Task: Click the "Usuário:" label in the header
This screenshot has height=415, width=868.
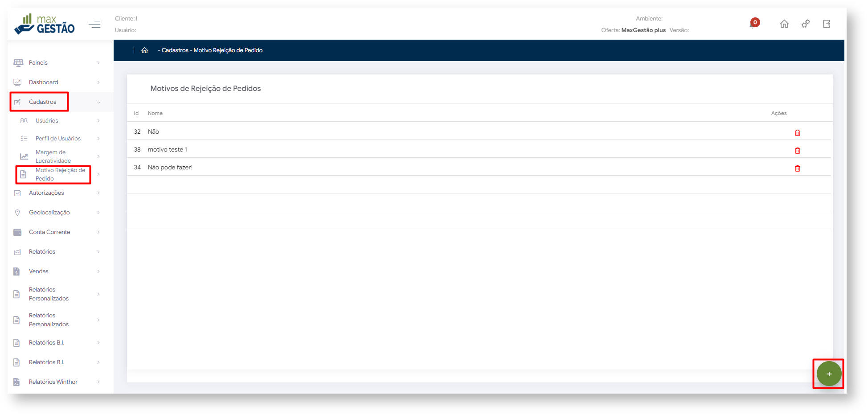Action: pyautogui.click(x=125, y=30)
